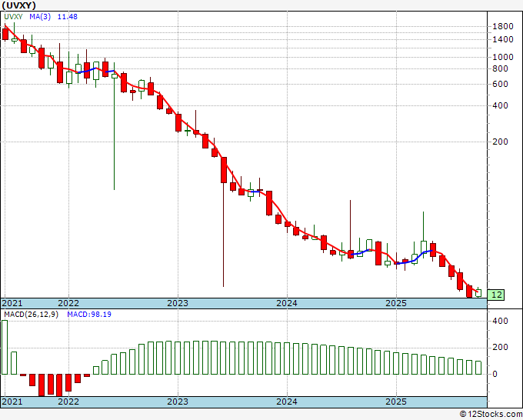Click the 200 label on MACD axis
The width and height of the screenshot is (523, 420).
point(500,348)
